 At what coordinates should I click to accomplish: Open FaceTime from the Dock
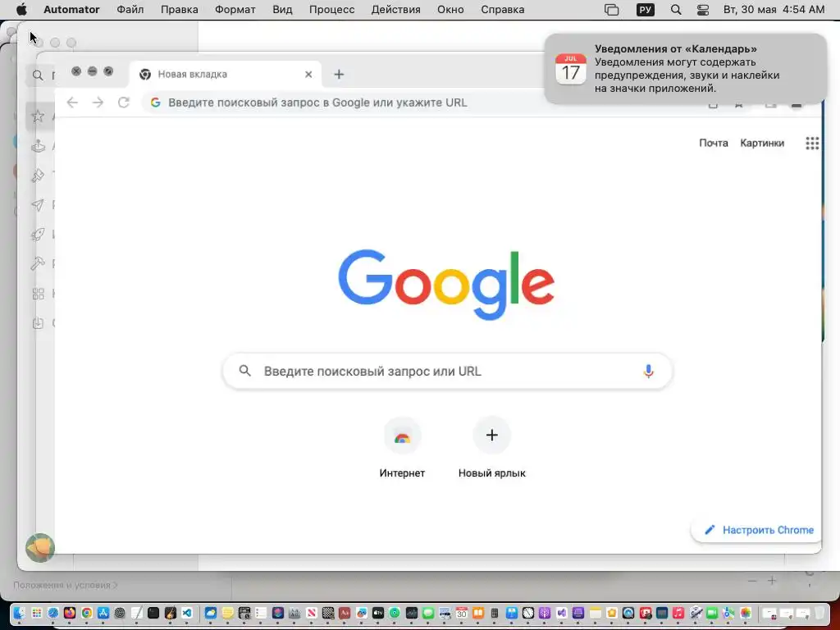click(712, 613)
